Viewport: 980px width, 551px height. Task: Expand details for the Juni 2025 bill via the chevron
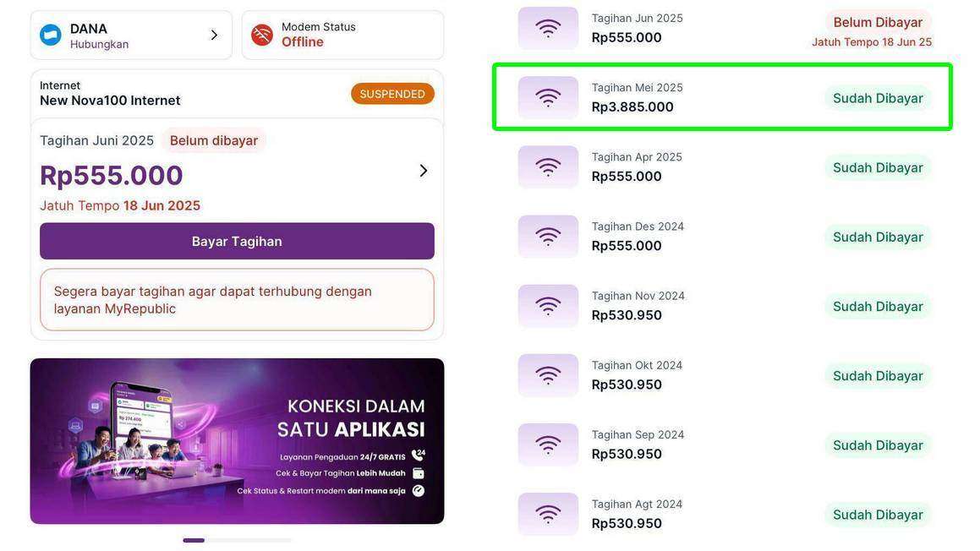click(424, 170)
